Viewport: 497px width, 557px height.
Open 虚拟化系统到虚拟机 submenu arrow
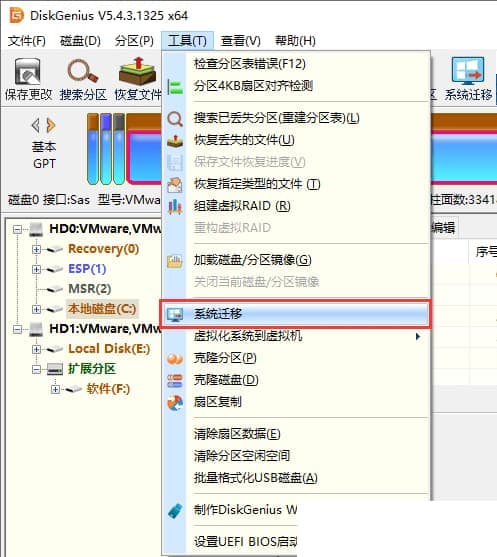point(418,336)
